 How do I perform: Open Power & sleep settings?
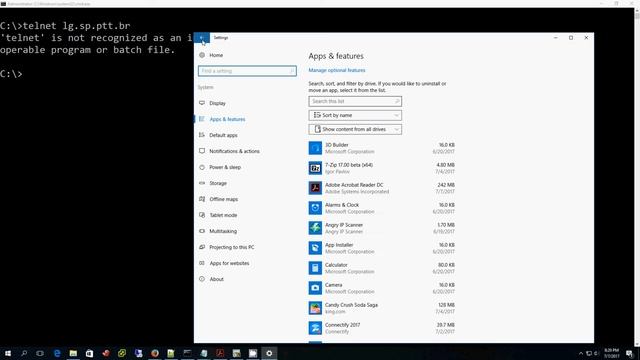pos(225,167)
